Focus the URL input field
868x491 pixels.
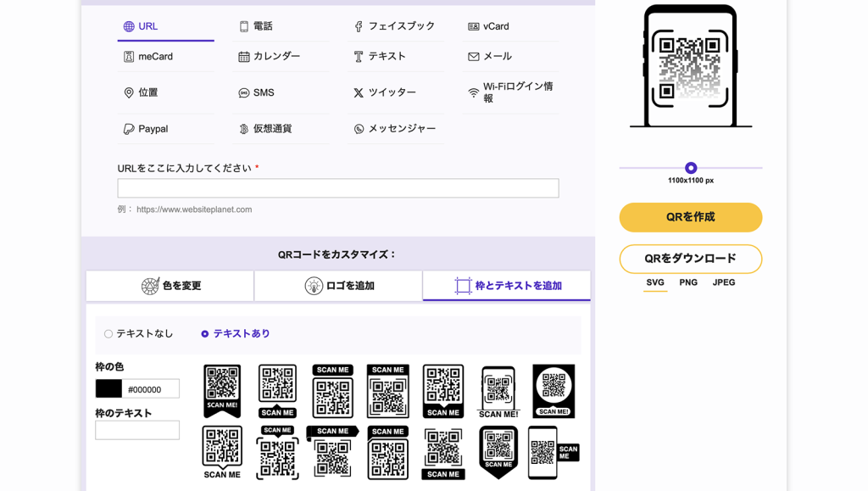pyautogui.click(x=337, y=188)
